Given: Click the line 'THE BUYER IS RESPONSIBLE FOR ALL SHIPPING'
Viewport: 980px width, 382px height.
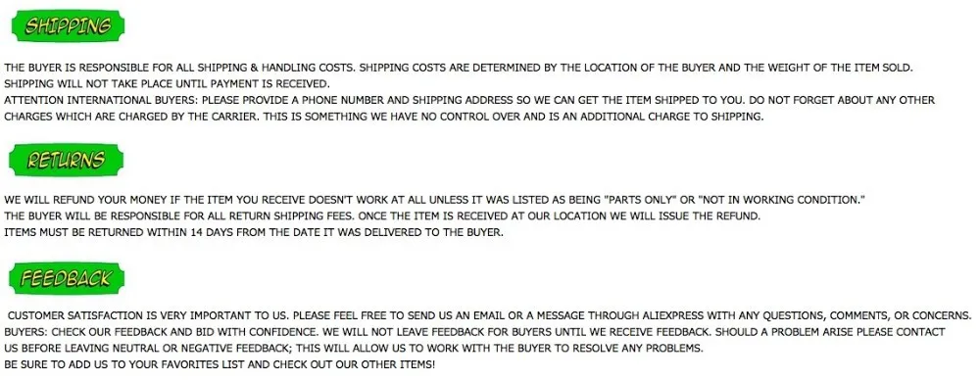Looking at the screenshot, I should 458,67.
